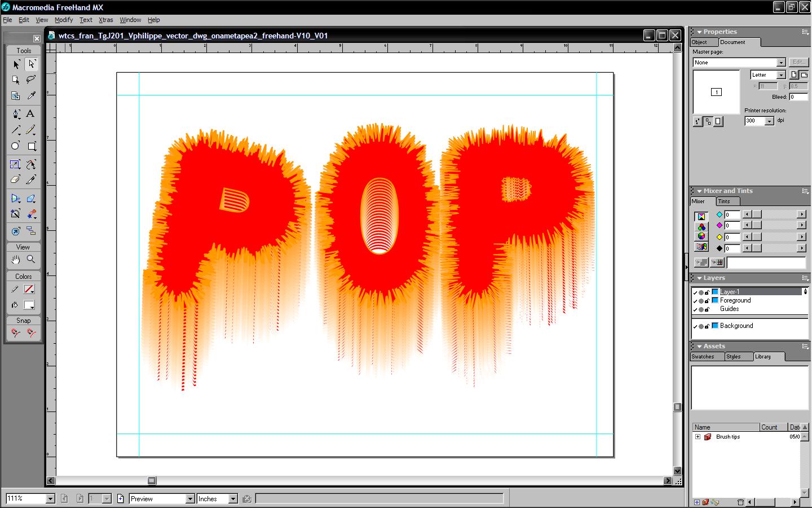Activate the Hand tool
812x508 pixels.
coord(16,259)
